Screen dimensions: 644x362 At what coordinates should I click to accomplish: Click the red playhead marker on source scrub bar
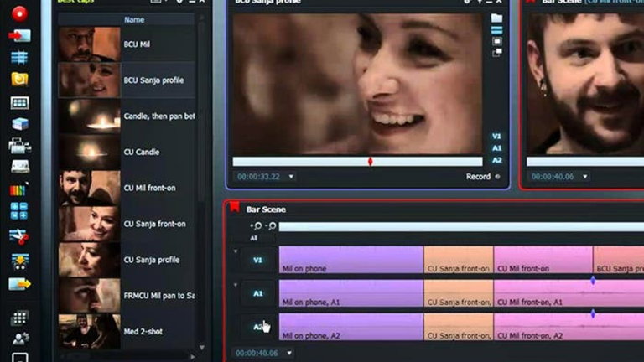370,161
